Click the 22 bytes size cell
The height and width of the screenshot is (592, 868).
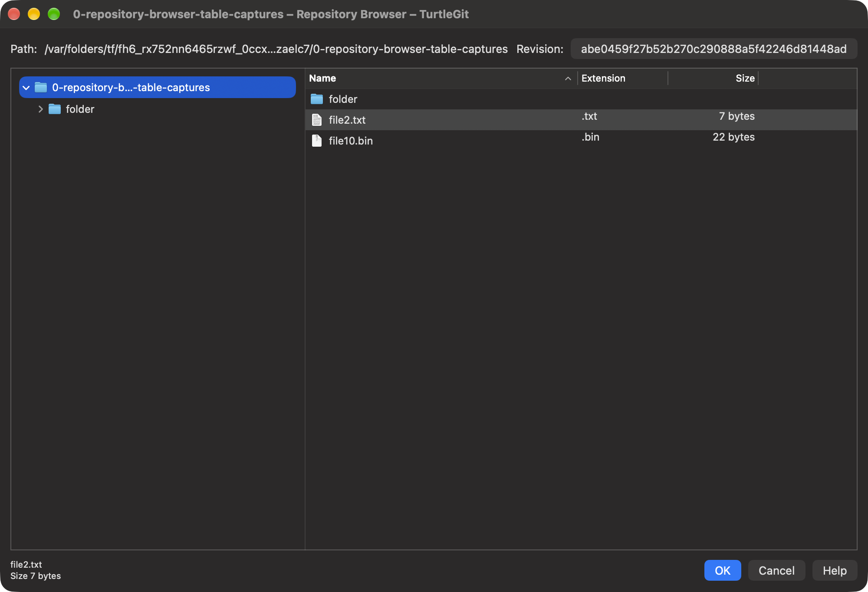point(733,137)
